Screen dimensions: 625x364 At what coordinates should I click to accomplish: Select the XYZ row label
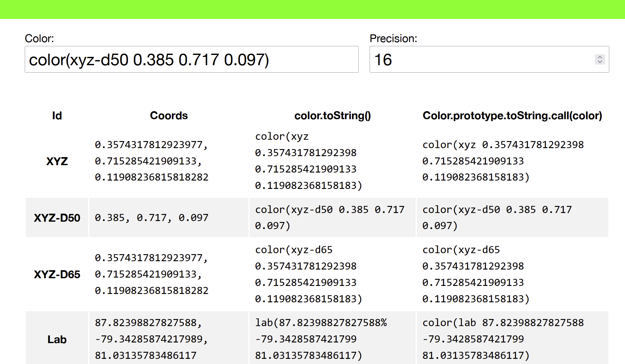click(57, 162)
